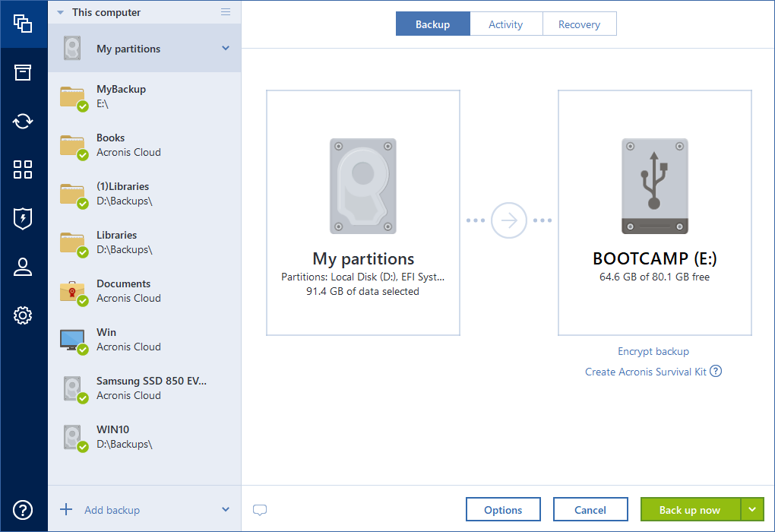Switch to the Activity tab
Screen dimensions: 775x532
coord(505,24)
